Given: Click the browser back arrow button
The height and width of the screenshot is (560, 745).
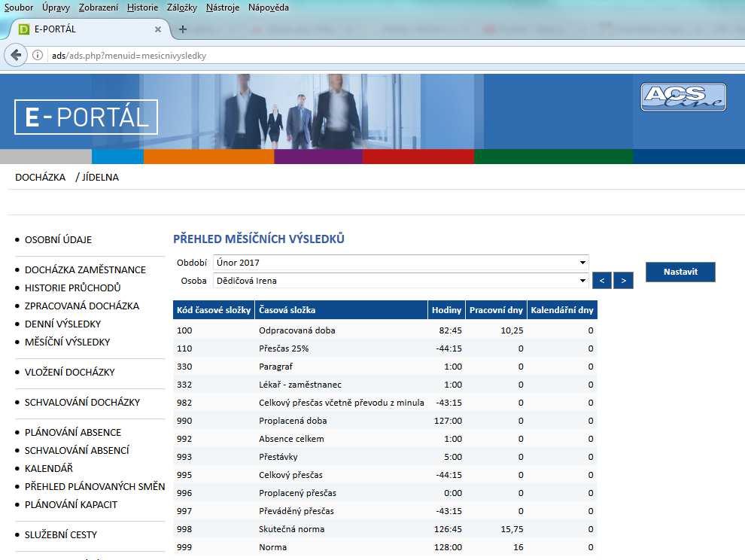Looking at the screenshot, I should 16,56.
